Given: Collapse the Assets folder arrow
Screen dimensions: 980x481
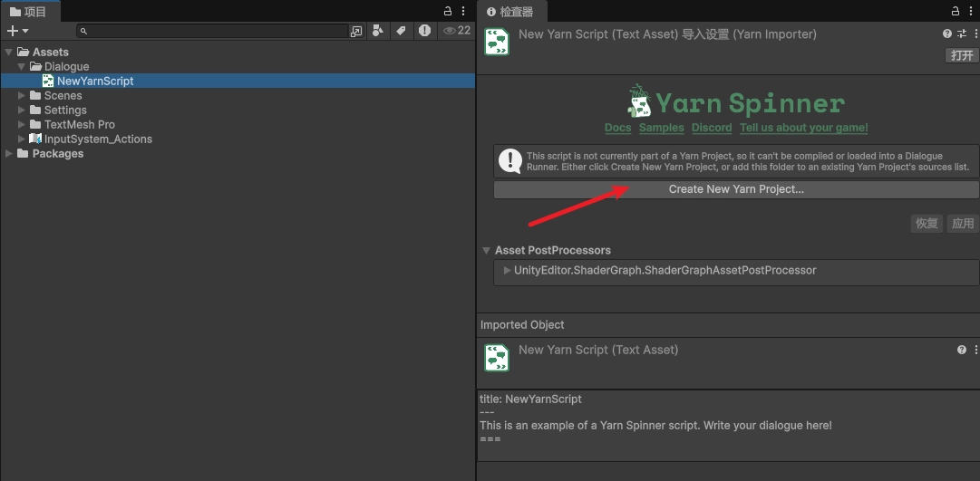Looking at the screenshot, I should pos(9,52).
